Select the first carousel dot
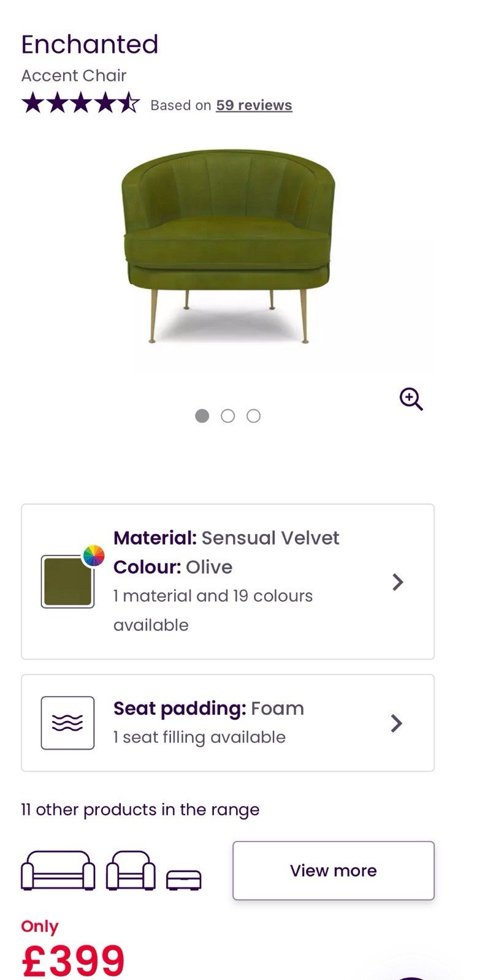The image size is (477, 980). tap(203, 415)
